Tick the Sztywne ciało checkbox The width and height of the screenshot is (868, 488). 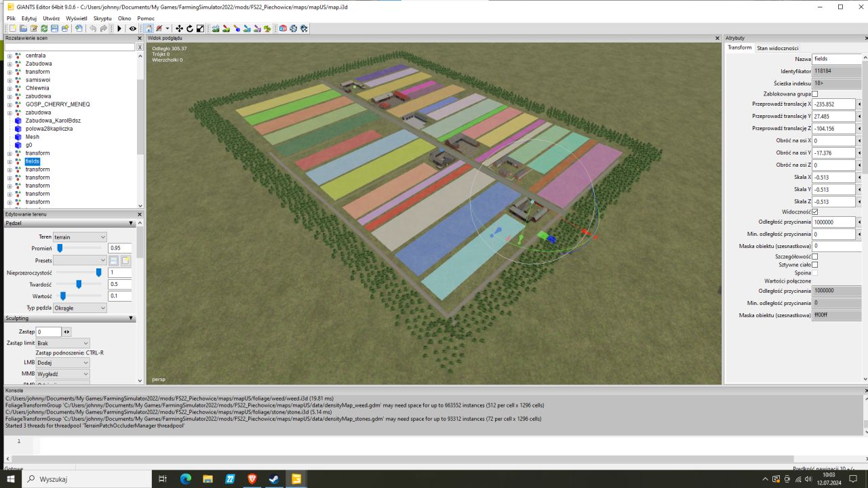tap(815, 265)
